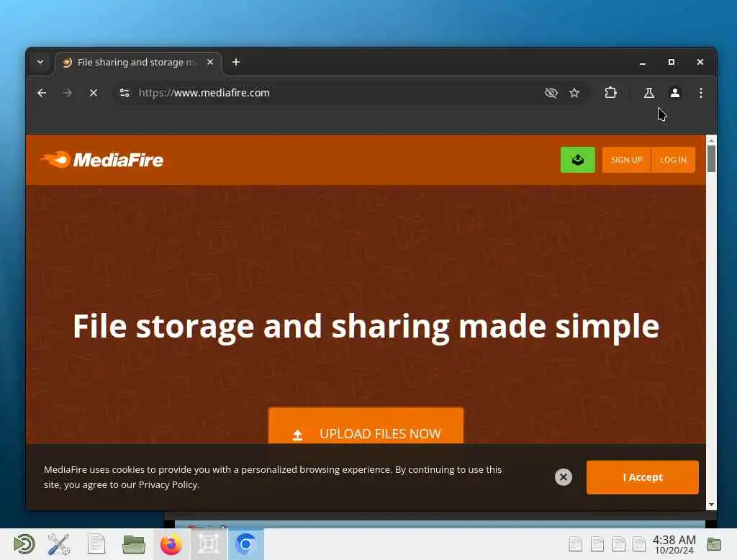Click UPLOAD FILES NOW button
The image size is (737, 560).
pos(366,426)
